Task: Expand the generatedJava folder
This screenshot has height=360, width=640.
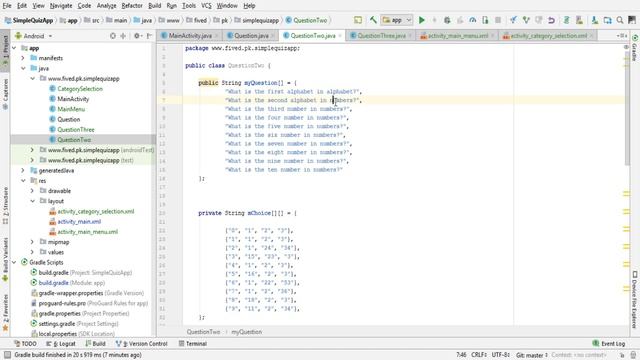Action: click(23, 170)
